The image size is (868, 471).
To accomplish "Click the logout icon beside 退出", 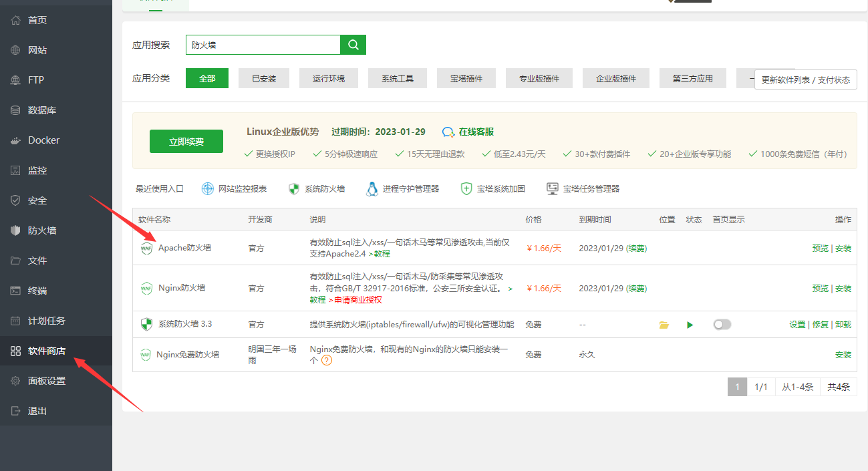I will pos(16,411).
